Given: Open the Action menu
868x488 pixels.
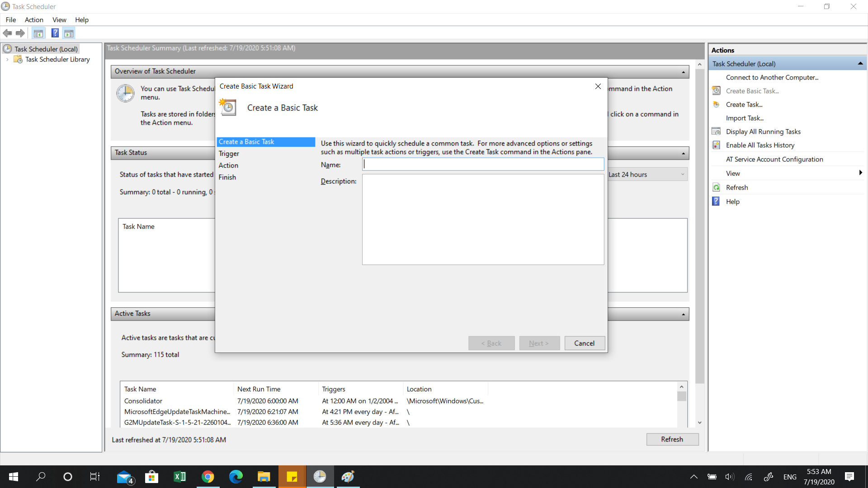Looking at the screenshot, I should [34, 20].
